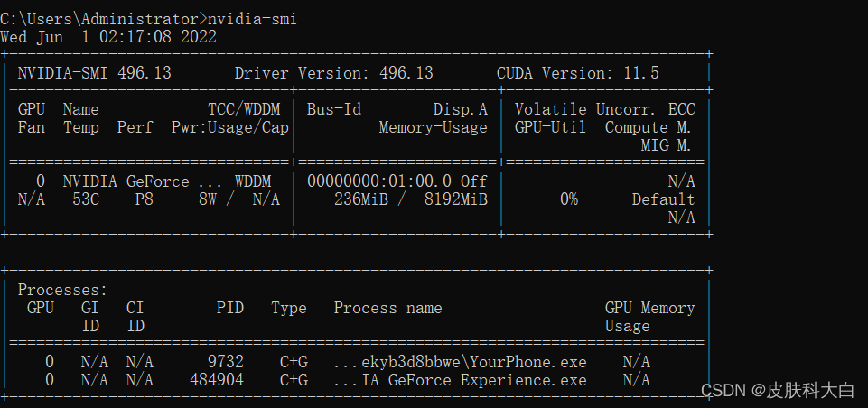Click the Driver Version: 496.13 text
The height and width of the screenshot is (408, 868).
333,73
